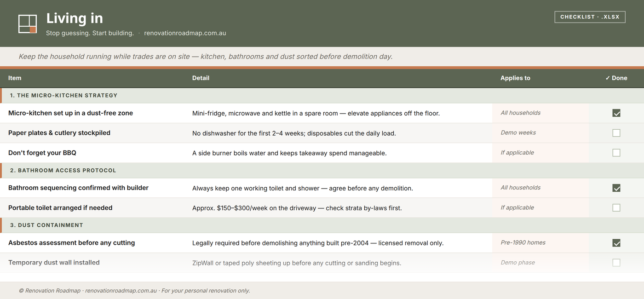Collapse the Dust Containment section header
The image size is (644, 299).
[322, 225]
